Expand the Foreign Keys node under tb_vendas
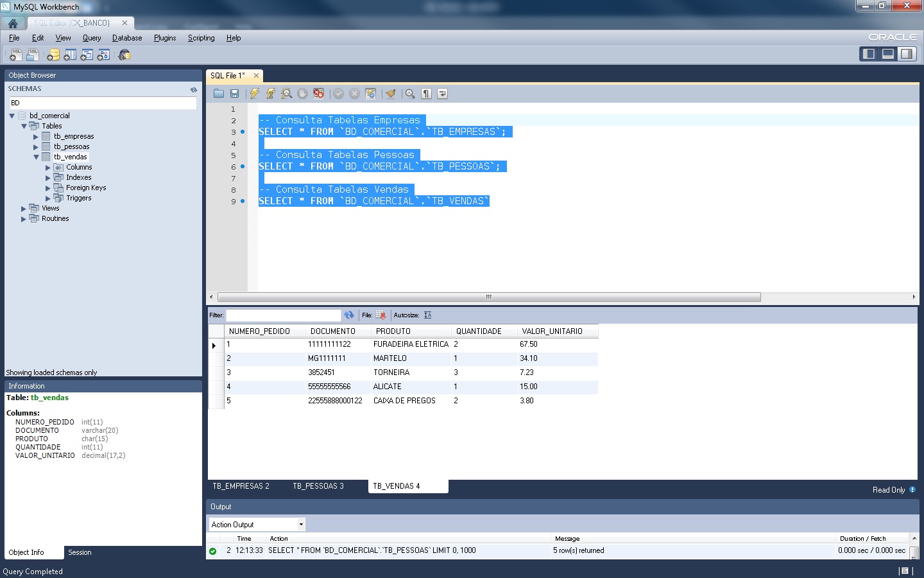The height and width of the screenshot is (578, 924). pyautogui.click(x=47, y=188)
